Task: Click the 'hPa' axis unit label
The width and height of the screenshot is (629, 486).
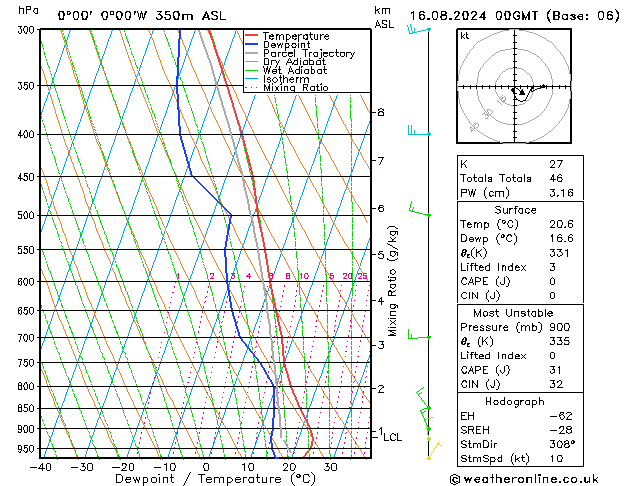Action: tap(28, 10)
